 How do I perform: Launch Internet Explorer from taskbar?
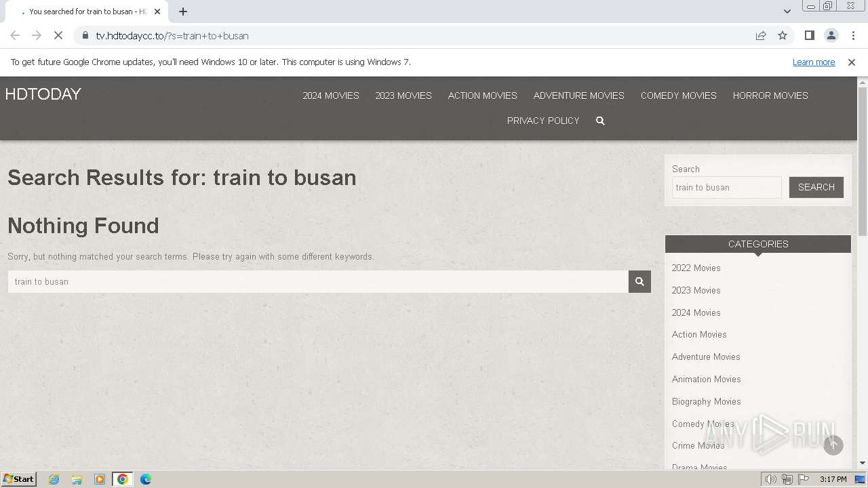click(x=54, y=479)
